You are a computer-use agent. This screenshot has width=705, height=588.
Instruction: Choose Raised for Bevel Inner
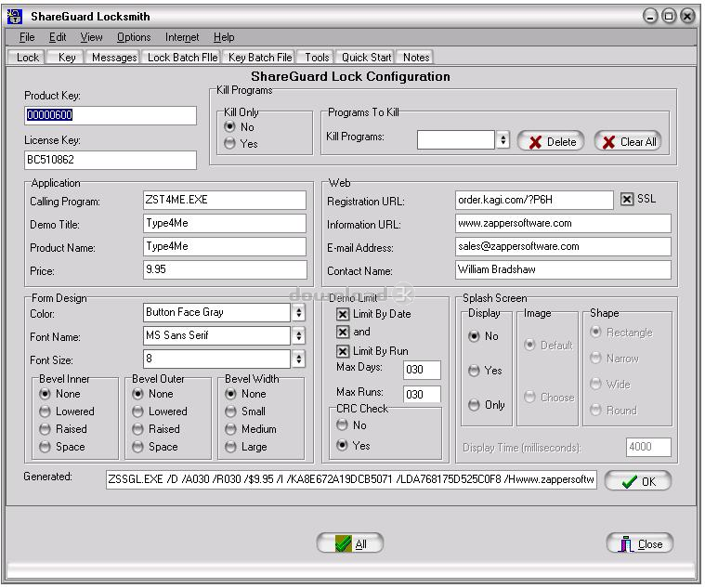[x=45, y=429]
